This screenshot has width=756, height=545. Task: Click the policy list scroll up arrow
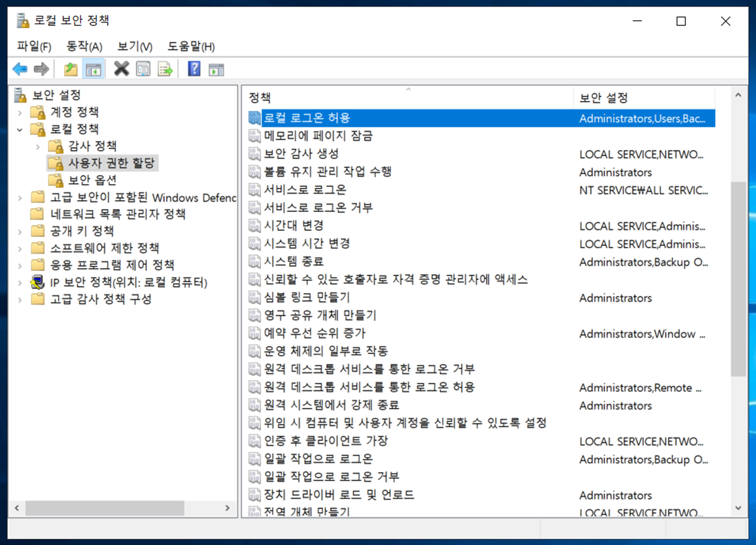click(738, 95)
